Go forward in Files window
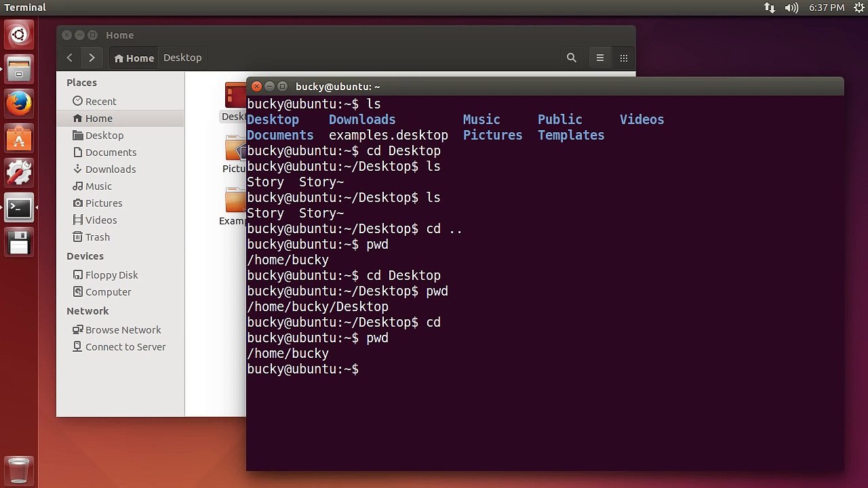 92,58
